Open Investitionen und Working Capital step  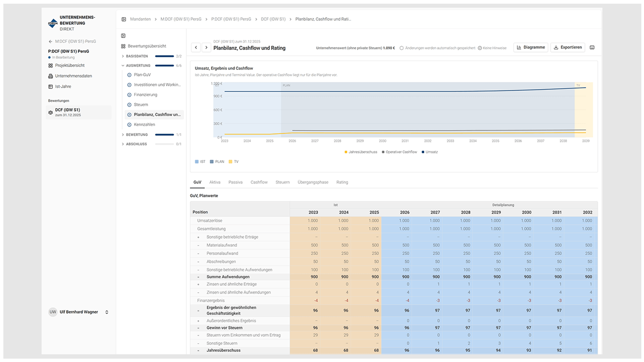pyautogui.click(x=157, y=85)
